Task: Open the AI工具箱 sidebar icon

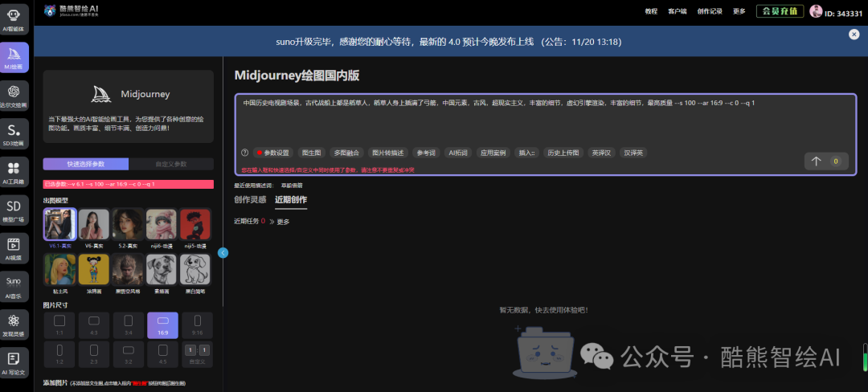Action: (x=14, y=172)
